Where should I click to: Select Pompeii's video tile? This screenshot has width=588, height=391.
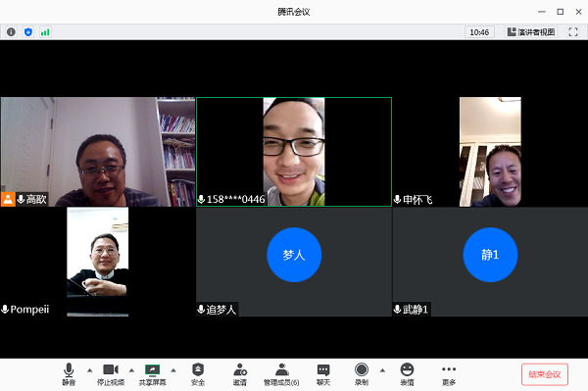pos(98,262)
